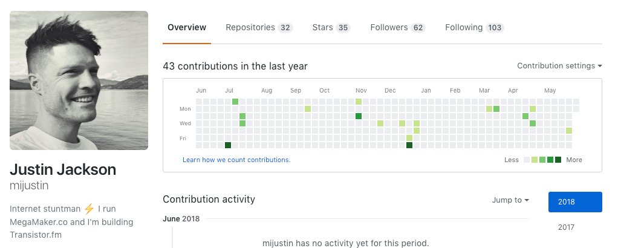Switch to the Overview tab
644x248 pixels.
187,27
